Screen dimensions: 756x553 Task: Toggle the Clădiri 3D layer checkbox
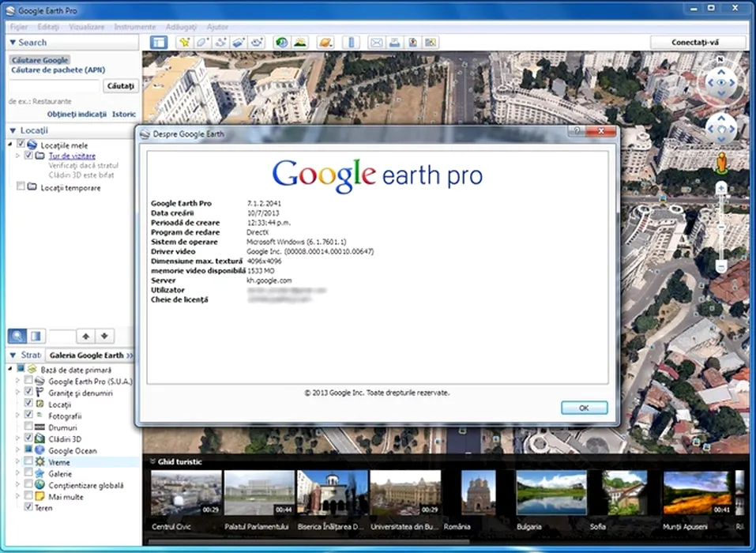tap(28, 438)
